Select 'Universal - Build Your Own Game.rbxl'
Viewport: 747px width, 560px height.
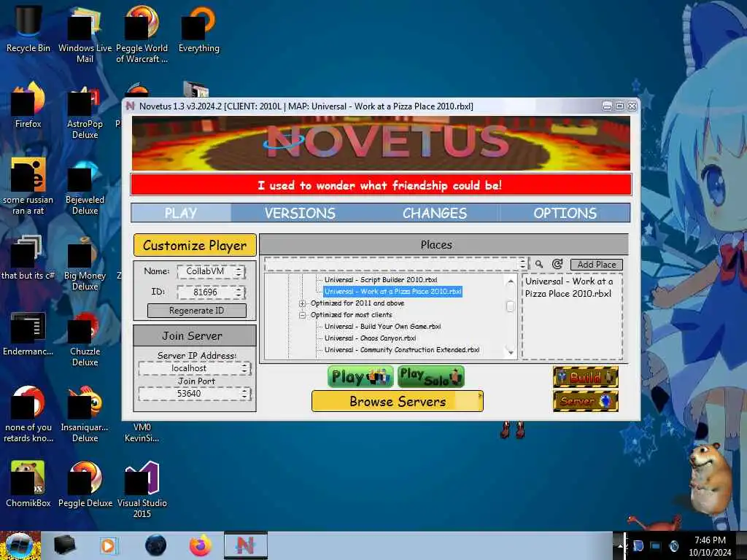click(x=382, y=327)
